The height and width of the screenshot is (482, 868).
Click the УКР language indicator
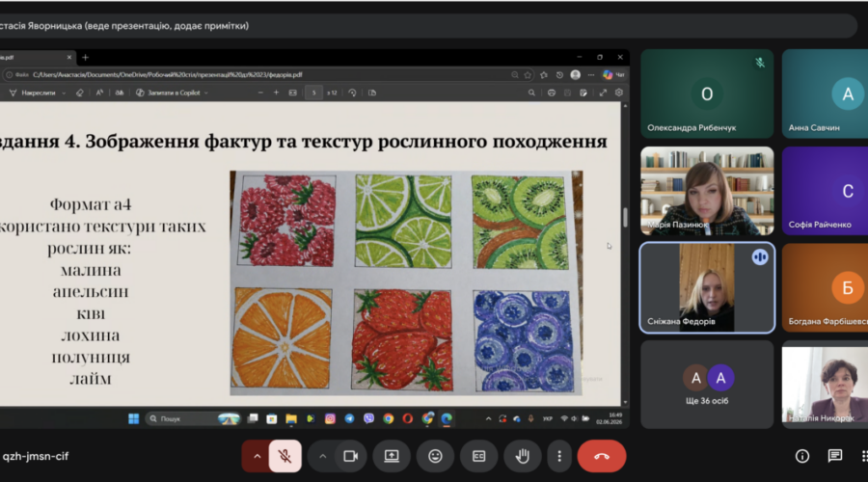coord(548,419)
